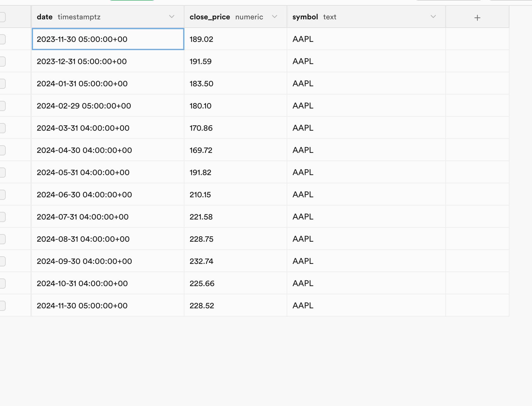532x406 pixels.
Task: Click the 2024-10-31 04:00:00+00 date cell
Action: pos(108,283)
